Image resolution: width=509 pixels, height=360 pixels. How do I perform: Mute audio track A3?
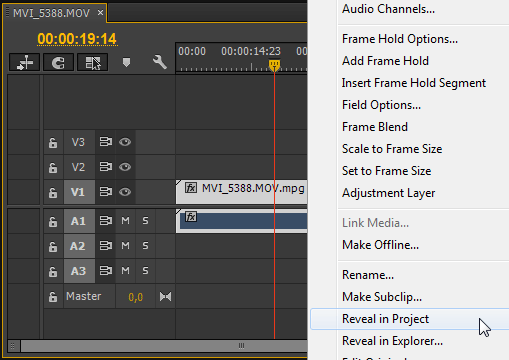[x=125, y=270]
